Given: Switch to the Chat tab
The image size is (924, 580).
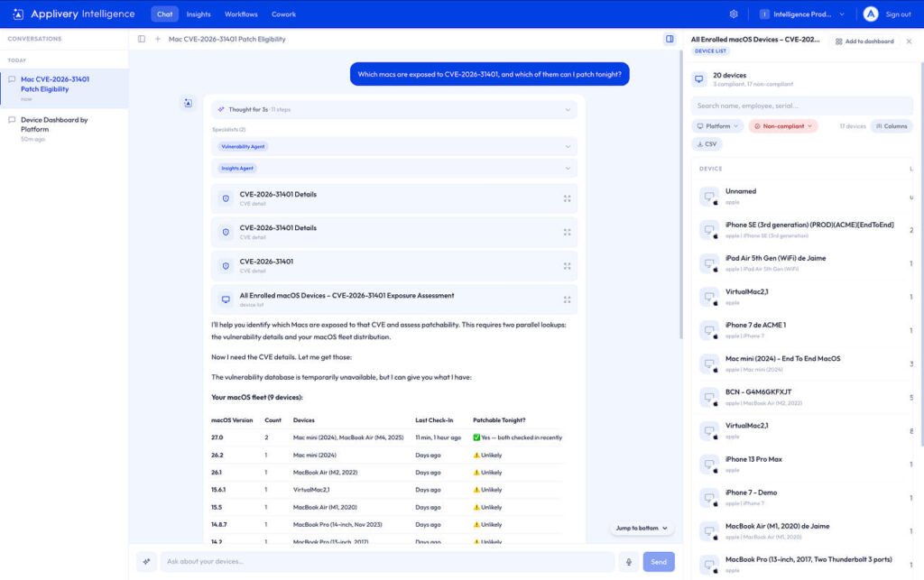Looking at the screenshot, I should click(x=164, y=14).
